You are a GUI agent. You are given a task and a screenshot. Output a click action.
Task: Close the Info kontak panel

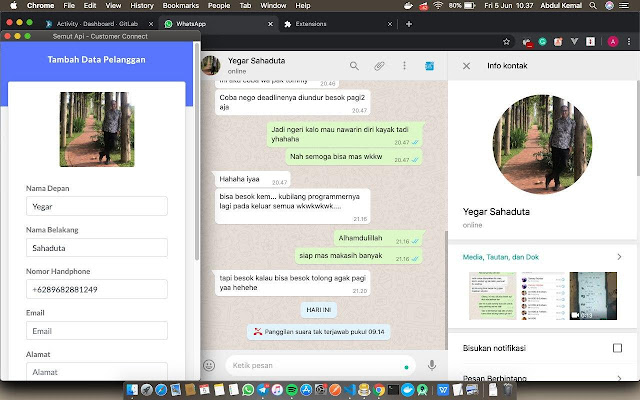(x=466, y=66)
